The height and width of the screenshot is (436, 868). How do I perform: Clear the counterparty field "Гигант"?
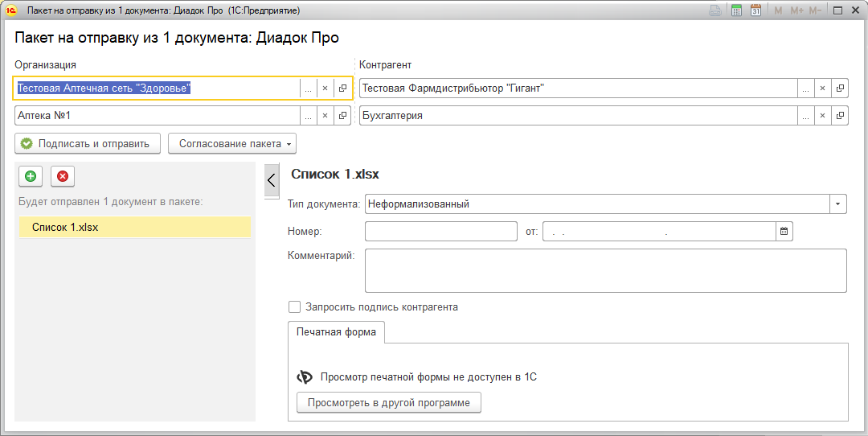coord(823,88)
